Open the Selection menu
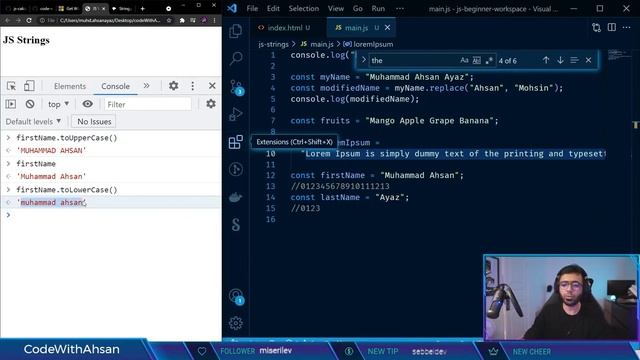Viewport: 640px width, 360px height. point(304,8)
